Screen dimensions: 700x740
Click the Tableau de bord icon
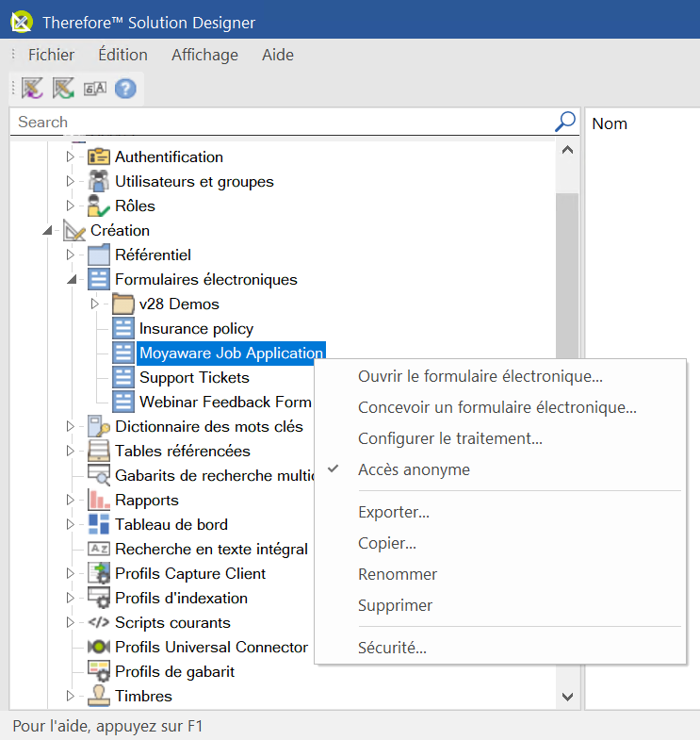tap(99, 524)
